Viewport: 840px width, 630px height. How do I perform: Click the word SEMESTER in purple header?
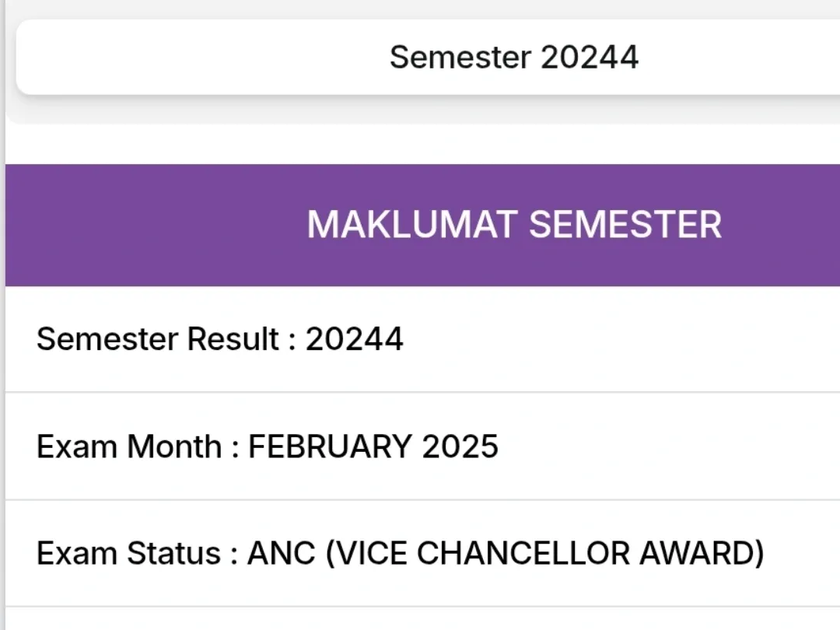pos(625,226)
